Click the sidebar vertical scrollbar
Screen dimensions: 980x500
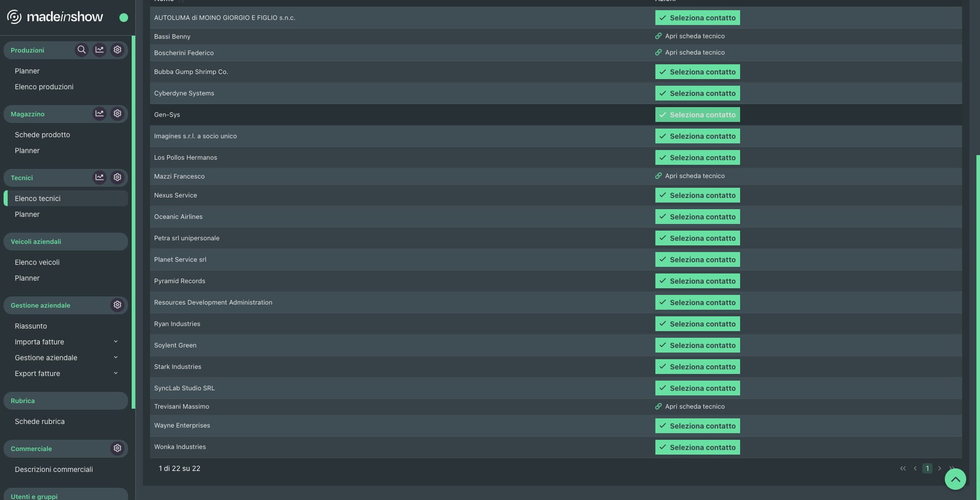(133, 222)
